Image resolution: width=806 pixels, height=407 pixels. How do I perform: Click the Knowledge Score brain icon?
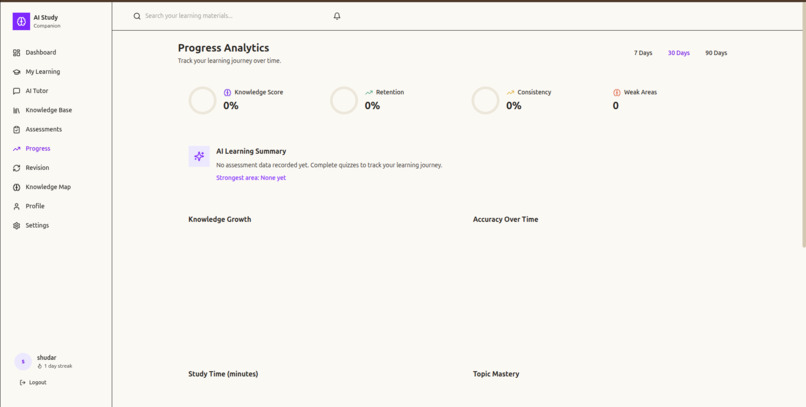point(227,92)
